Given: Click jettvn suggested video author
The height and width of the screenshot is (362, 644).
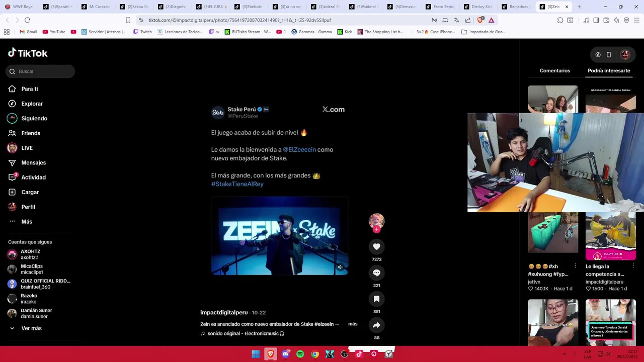Looking at the screenshot, I should point(534,282).
